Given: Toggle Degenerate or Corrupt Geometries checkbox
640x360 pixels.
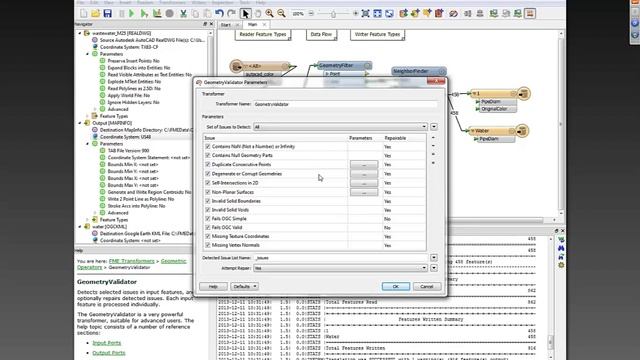Looking at the screenshot, I should [x=208, y=174].
